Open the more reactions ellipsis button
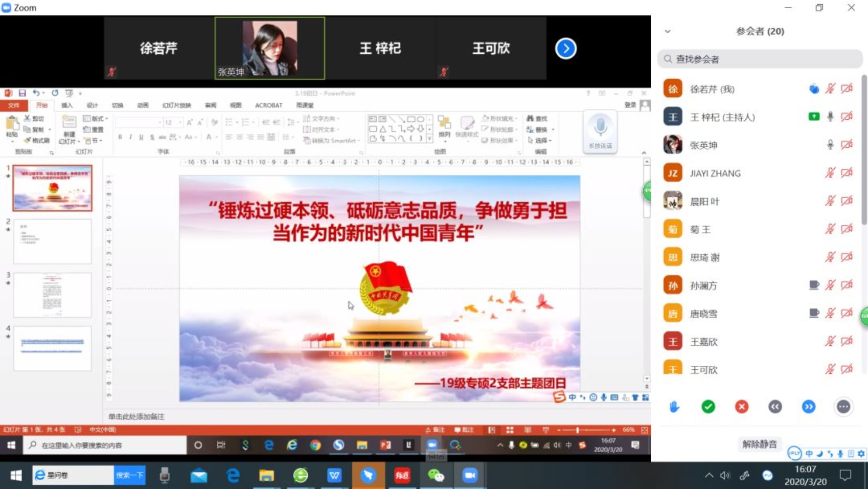The height and width of the screenshot is (489, 868). pyautogui.click(x=843, y=407)
